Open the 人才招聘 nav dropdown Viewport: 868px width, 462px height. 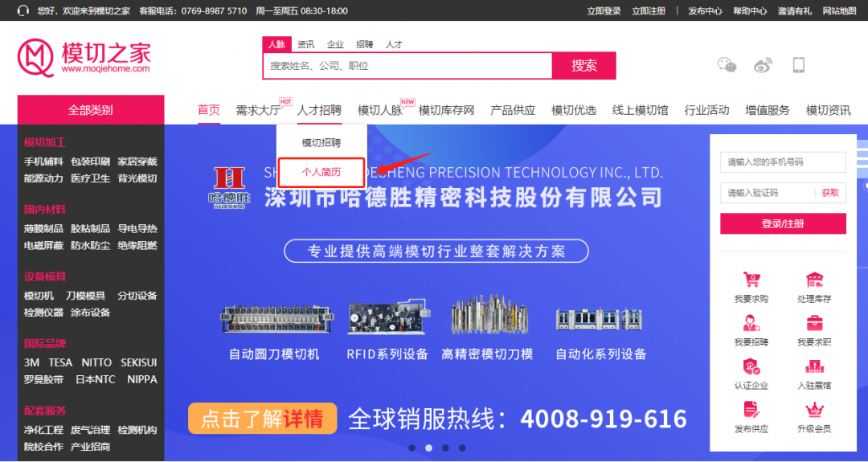click(x=319, y=110)
